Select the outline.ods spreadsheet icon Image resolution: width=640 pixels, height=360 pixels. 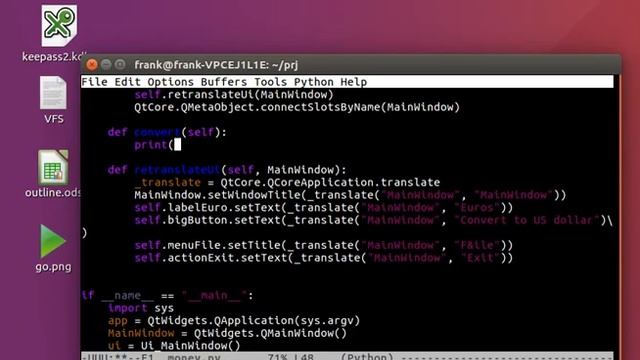pyautogui.click(x=53, y=168)
